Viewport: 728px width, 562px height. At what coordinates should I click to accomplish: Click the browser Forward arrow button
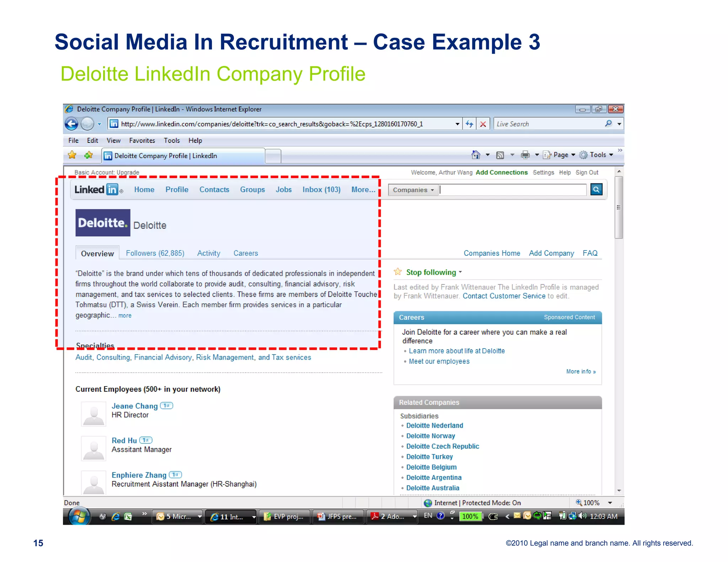(87, 124)
